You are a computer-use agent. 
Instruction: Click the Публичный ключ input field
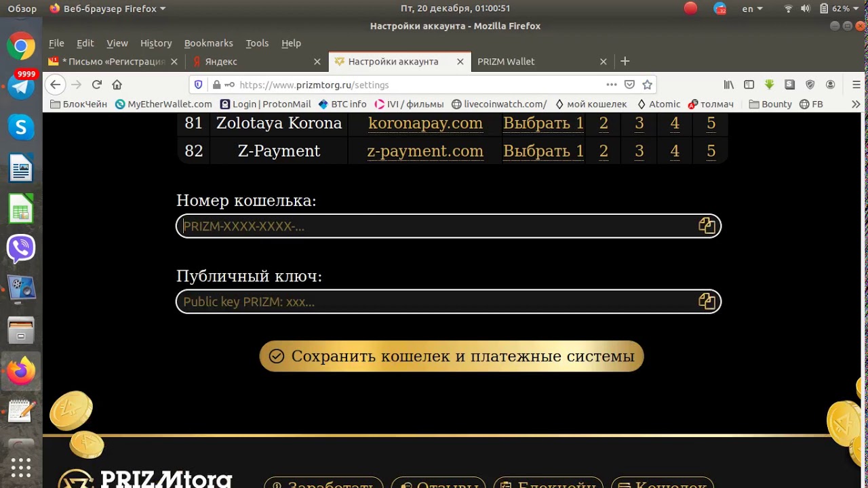449,302
